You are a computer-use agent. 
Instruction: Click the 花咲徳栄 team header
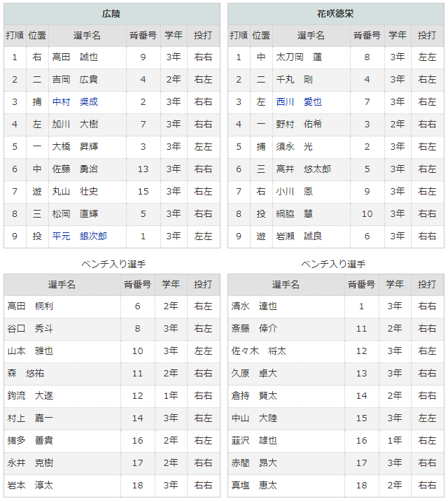pos(335,14)
